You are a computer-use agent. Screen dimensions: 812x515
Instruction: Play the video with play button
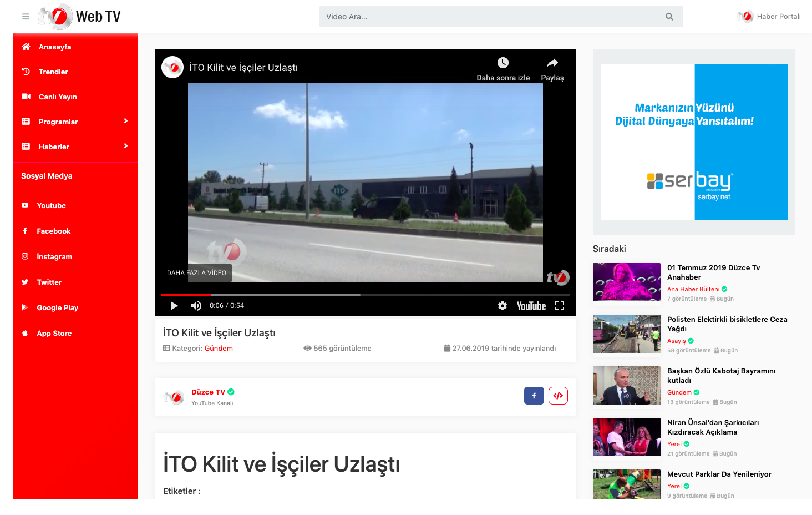coord(174,306)
